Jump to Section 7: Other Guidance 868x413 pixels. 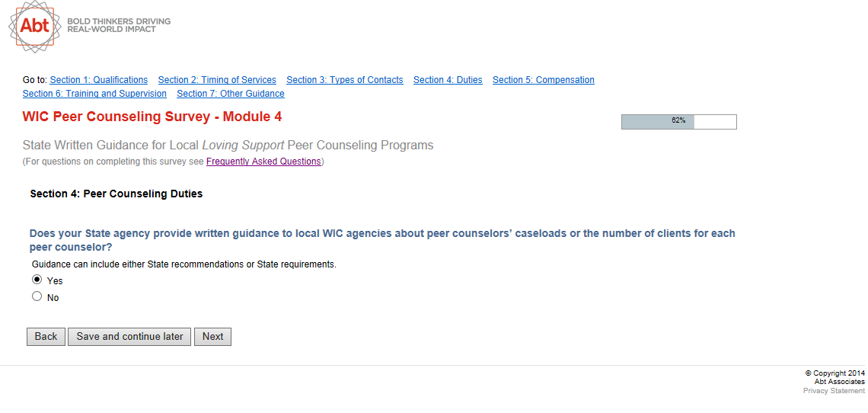pos(231,94)
